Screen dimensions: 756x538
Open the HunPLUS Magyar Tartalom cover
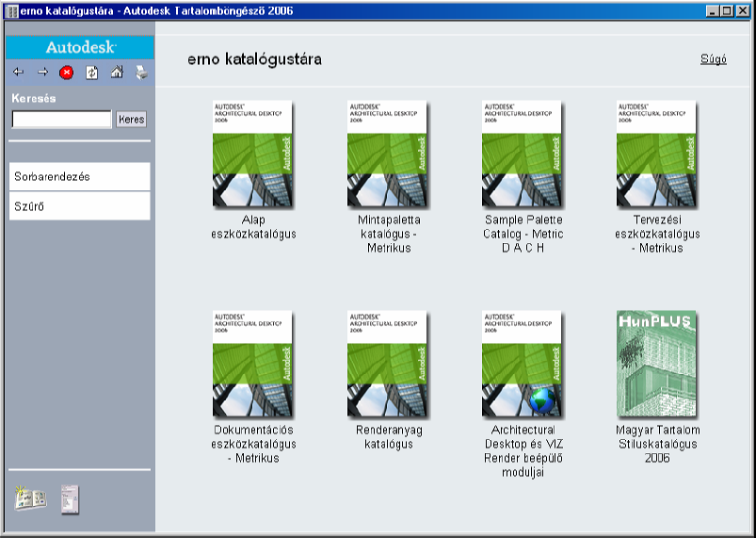click(x=656, y=364)
